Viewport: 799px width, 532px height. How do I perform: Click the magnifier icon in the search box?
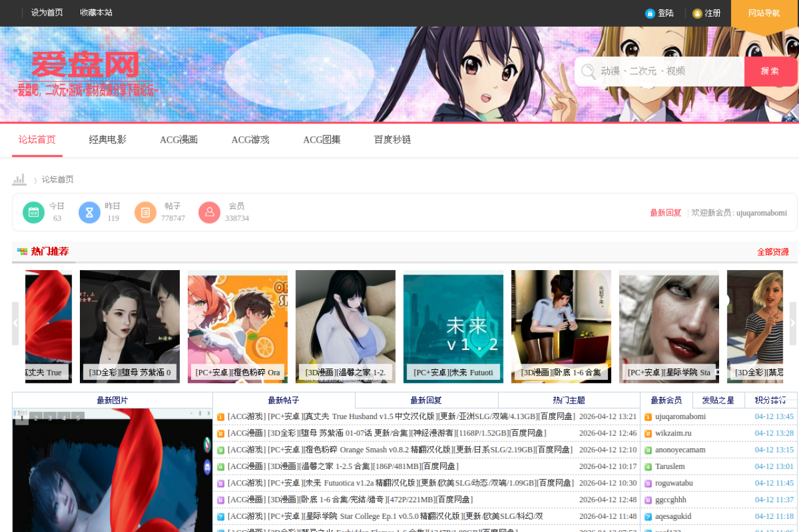pos(587,71)
